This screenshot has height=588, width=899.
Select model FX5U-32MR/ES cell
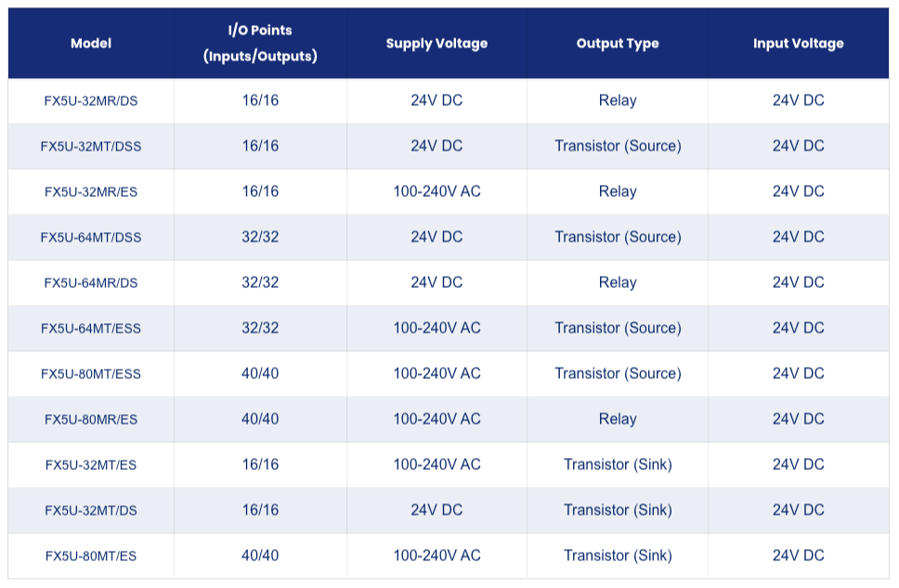(x=91, y=191)
